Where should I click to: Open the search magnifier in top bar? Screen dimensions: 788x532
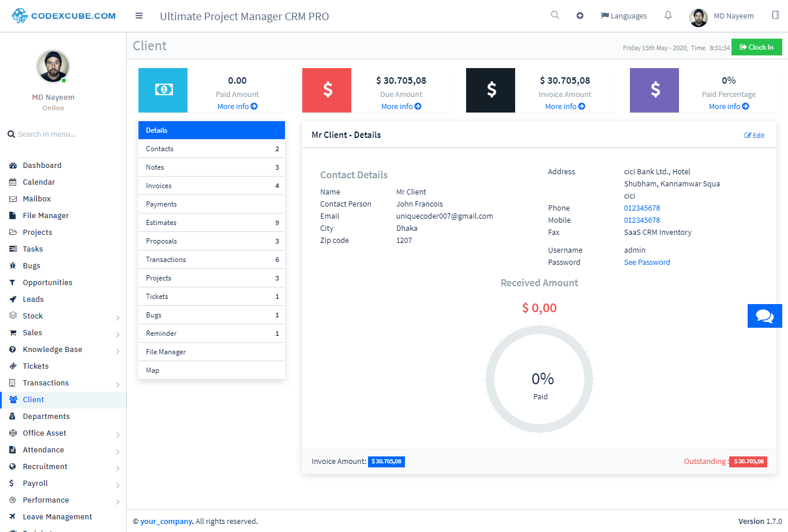point(555,15)
